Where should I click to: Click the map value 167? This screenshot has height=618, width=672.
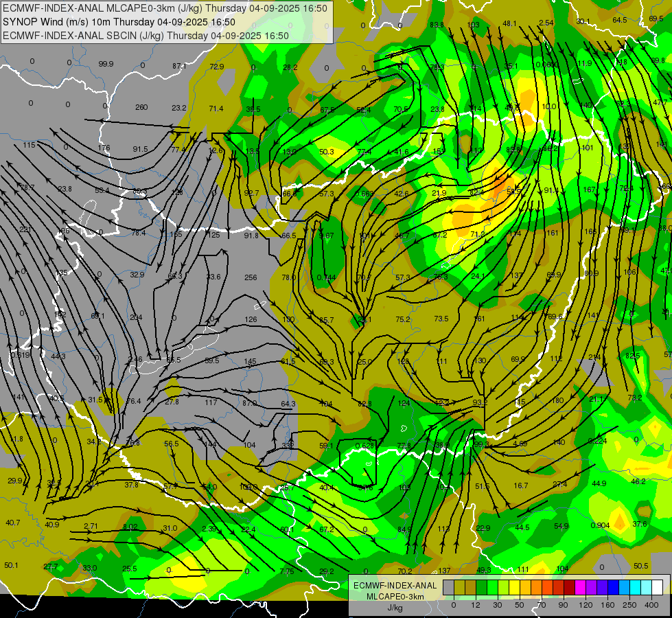click(x=589, y=190)
